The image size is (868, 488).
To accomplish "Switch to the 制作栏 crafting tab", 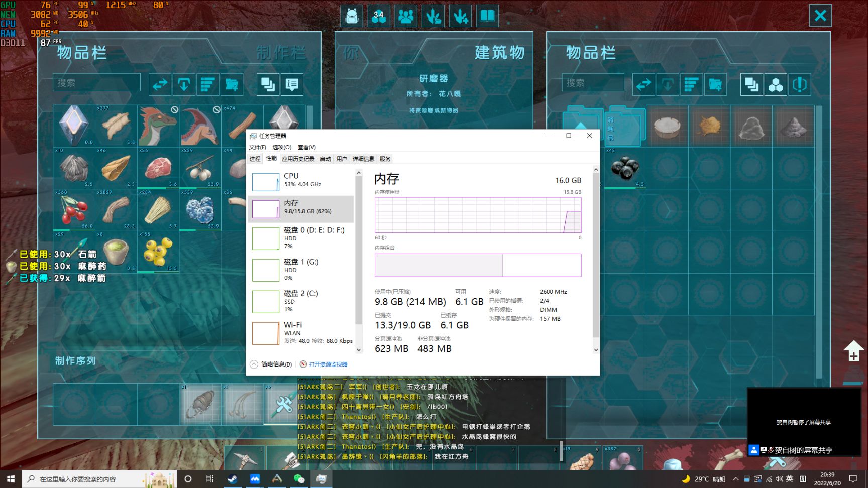I will (281, 52).
